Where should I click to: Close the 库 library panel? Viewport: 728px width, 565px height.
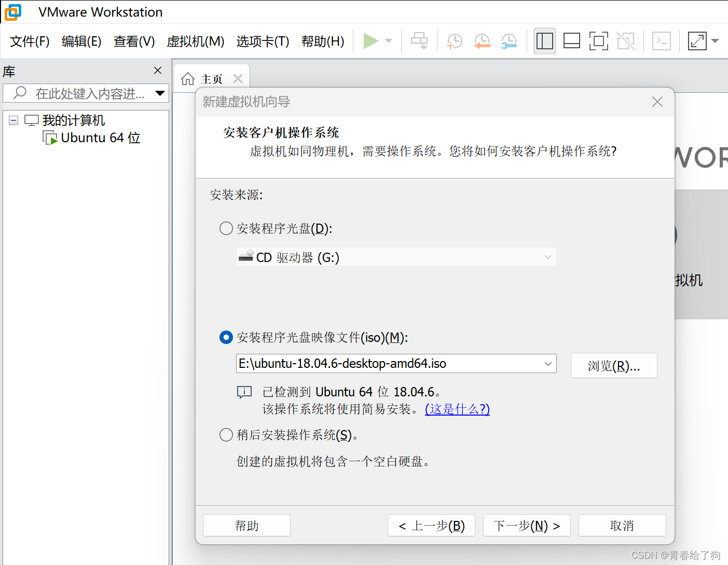[x=158, y=71]
